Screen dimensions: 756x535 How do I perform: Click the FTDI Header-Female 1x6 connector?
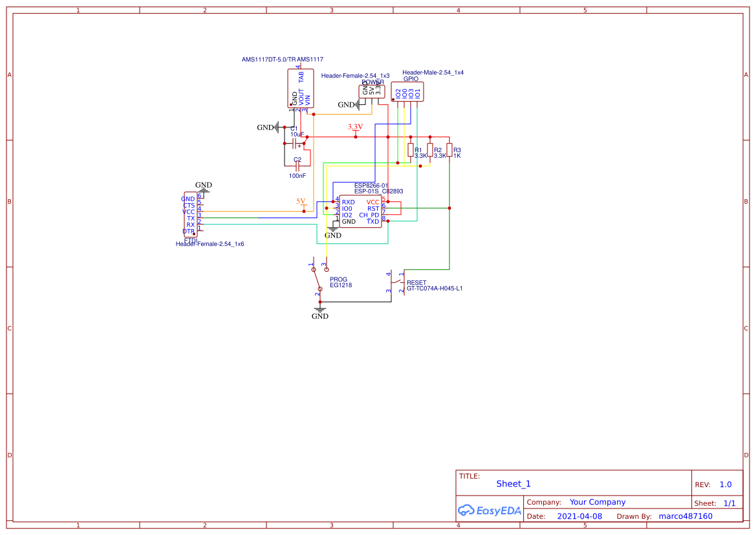tap(191, 215)
